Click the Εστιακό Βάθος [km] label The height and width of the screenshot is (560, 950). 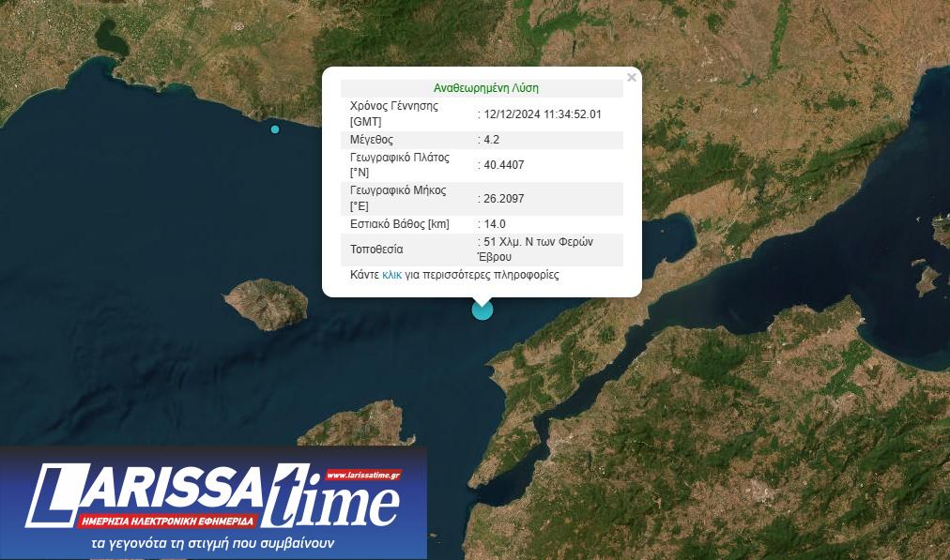coord(400,224)
